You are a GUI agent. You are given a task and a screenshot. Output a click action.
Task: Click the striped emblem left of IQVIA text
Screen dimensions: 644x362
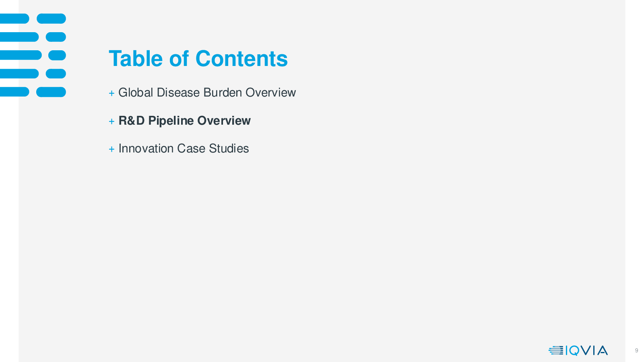pyautogui.click(x=556, y=351)
